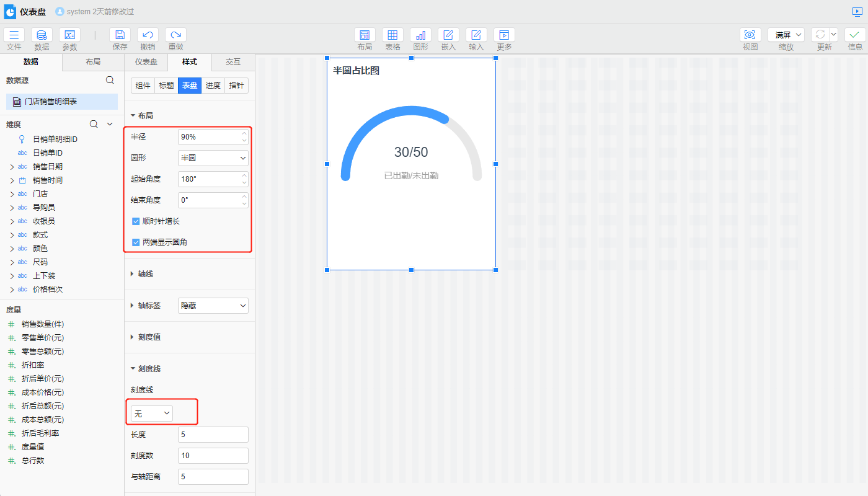The height and width of the screenshot is (496, 868).
Task: Expand the 轴线 section
Action: tap(145, 274)
